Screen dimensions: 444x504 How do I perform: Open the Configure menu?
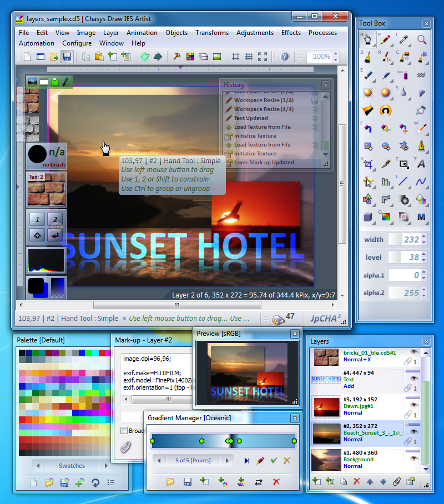pos(77,43)
